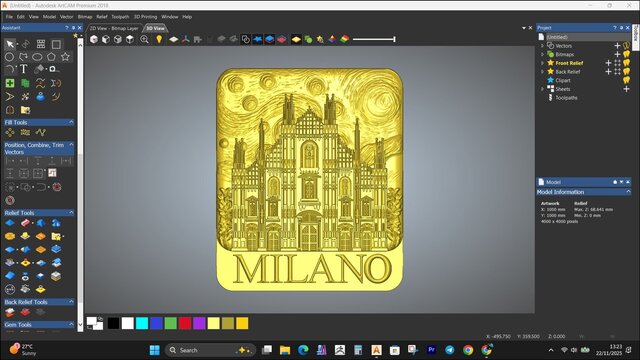Expand the Back Relief tree node
Image resolution: width=640 pixels, height=360 pixels.
click(x=542, y=71)
